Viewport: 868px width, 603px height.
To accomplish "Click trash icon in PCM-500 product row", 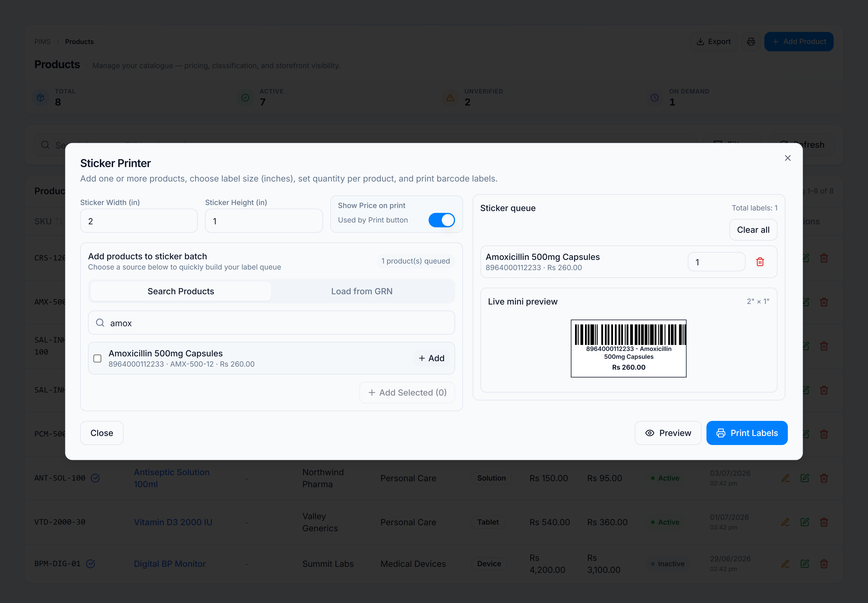I will tap(824, 434).
